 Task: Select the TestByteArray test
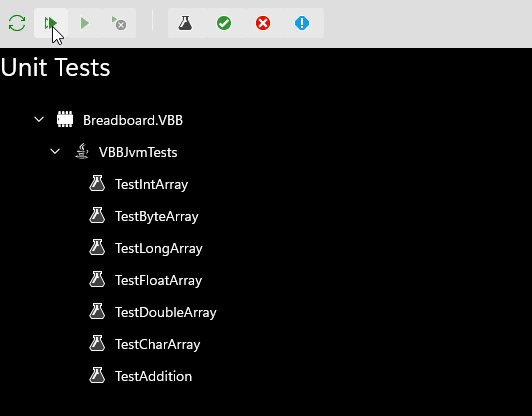pyautogui.click(x=156, y=216)
